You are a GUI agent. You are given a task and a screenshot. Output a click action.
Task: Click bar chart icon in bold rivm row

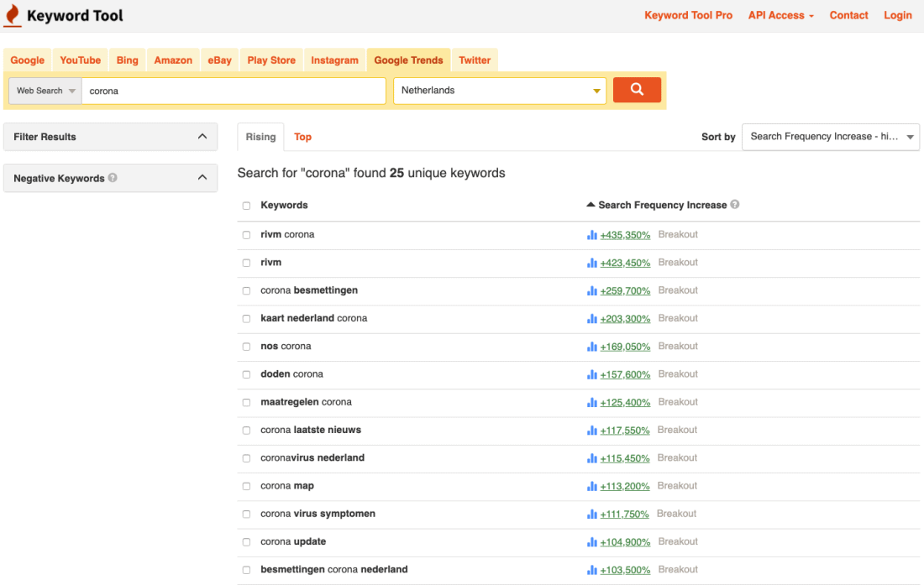click(591, 263)
